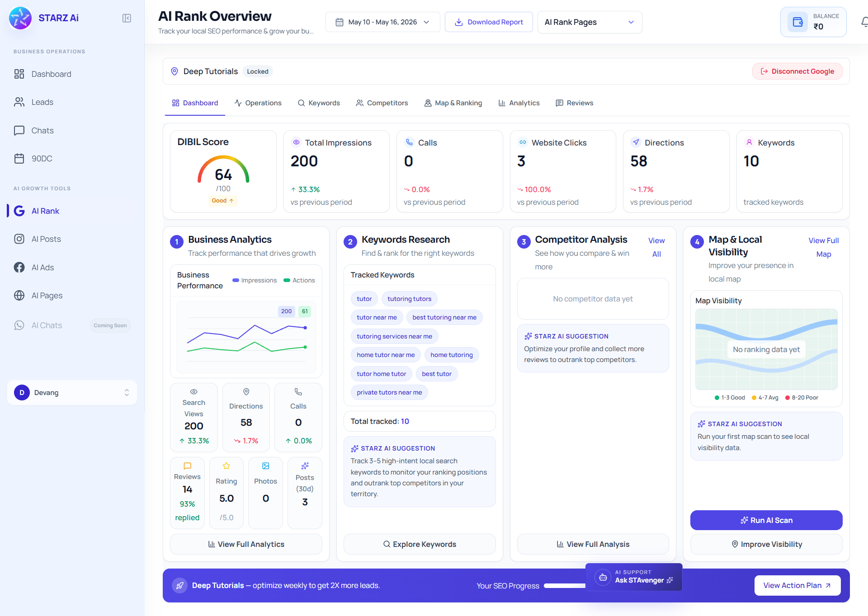Click the Reviews chat bubble icon
This screenshot has height=616, width=868.
coord(187,466)
